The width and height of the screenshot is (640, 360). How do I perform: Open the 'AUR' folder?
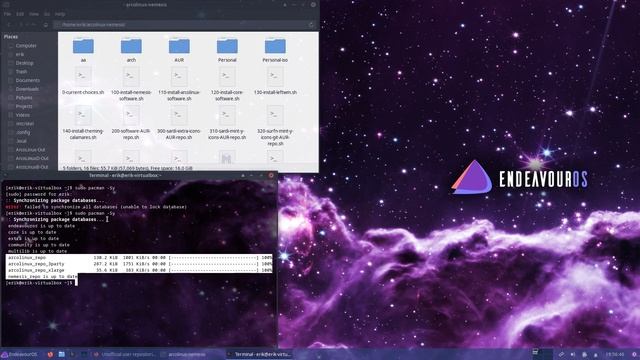[179, 49]
